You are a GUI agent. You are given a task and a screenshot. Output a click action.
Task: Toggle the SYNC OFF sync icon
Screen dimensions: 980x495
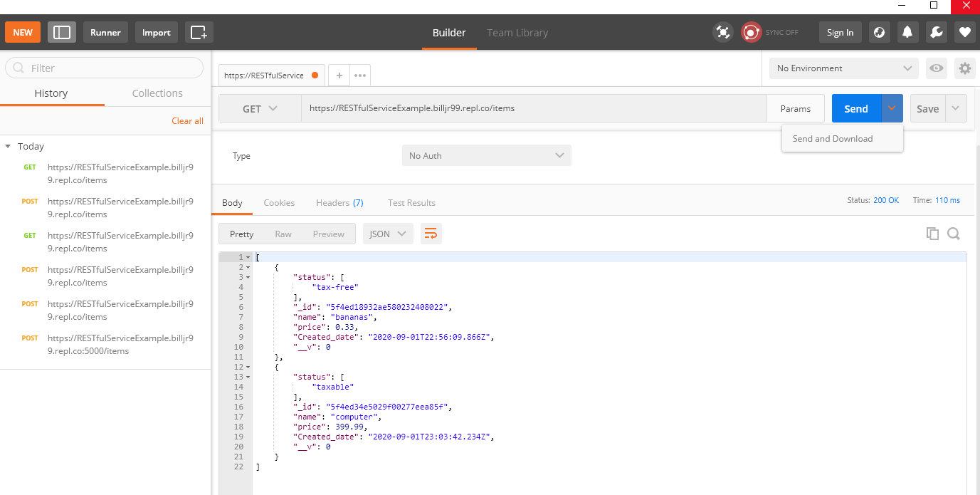(752, 32)
